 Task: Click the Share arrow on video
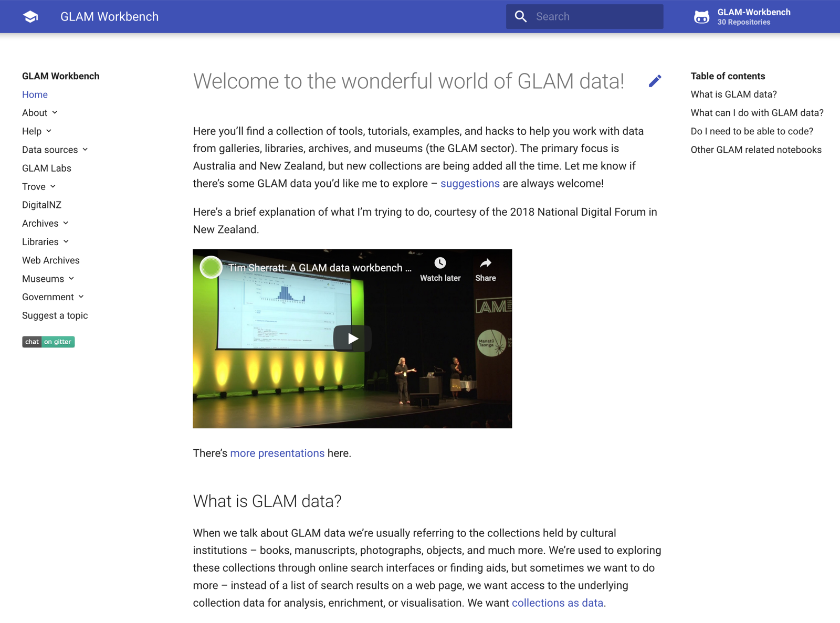pyautogui.click(x=486, y=263)
